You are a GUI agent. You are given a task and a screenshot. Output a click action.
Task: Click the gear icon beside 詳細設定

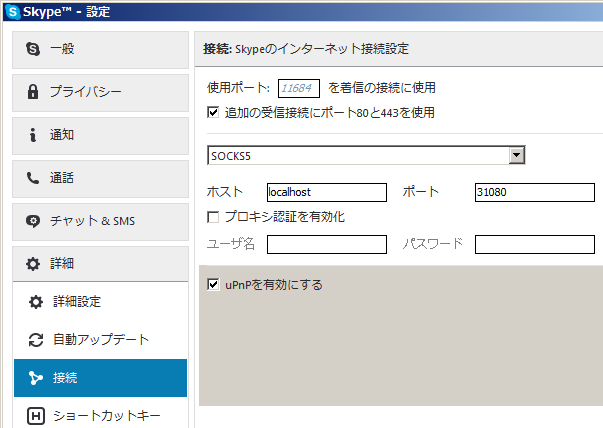point(36,302)
